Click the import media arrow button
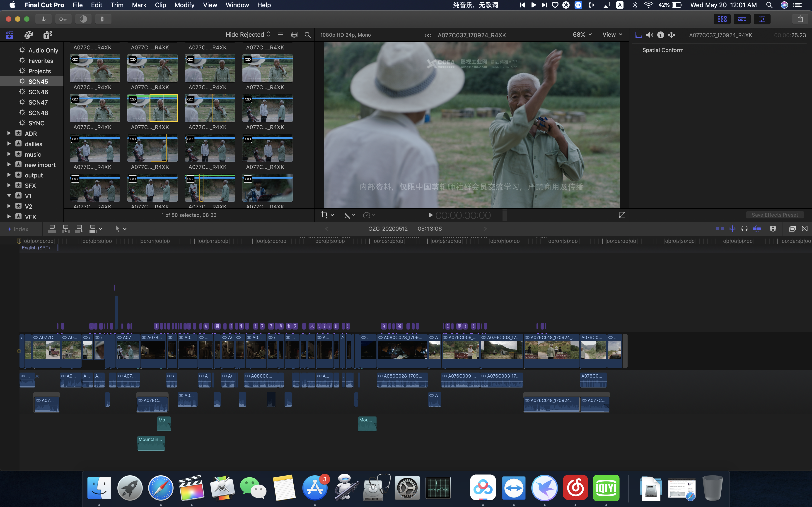This screenshot has height=507, width=812. (43, 19)
